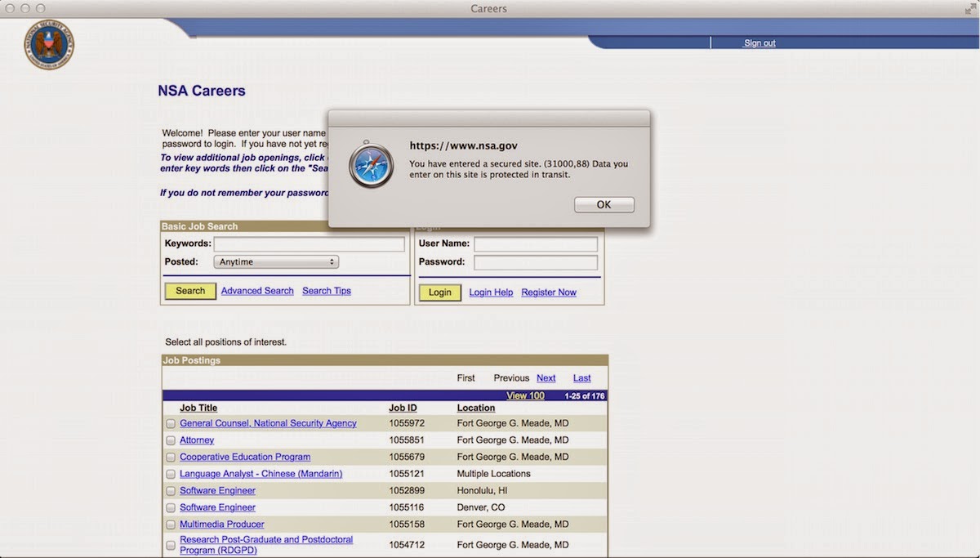Open Language Analyst - Chinese (Mandarin) posting

click(261, 474)
